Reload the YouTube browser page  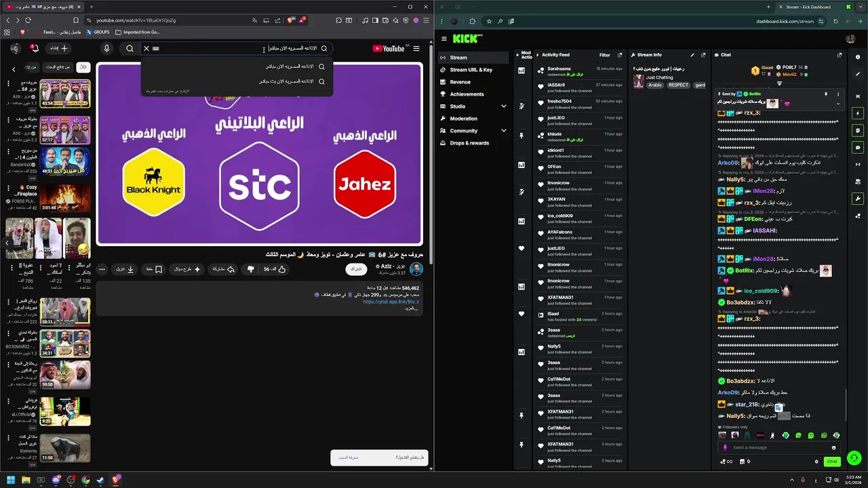point(28,20)
